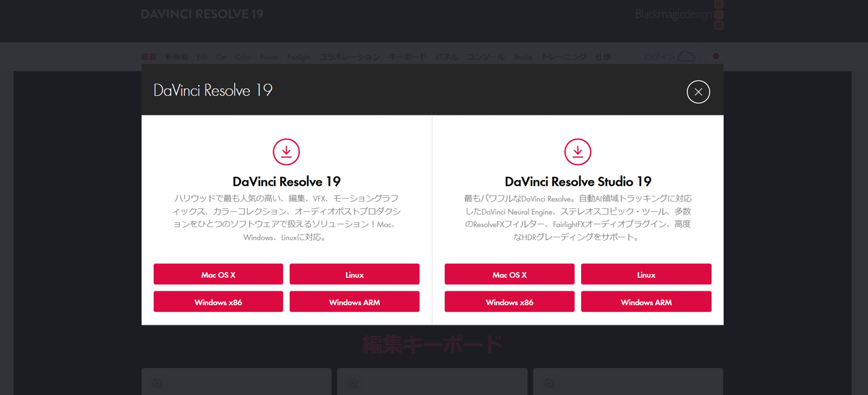
Task: Download Resolve Studio 19 for Mac OS X
Action: [x=509, y=274]
